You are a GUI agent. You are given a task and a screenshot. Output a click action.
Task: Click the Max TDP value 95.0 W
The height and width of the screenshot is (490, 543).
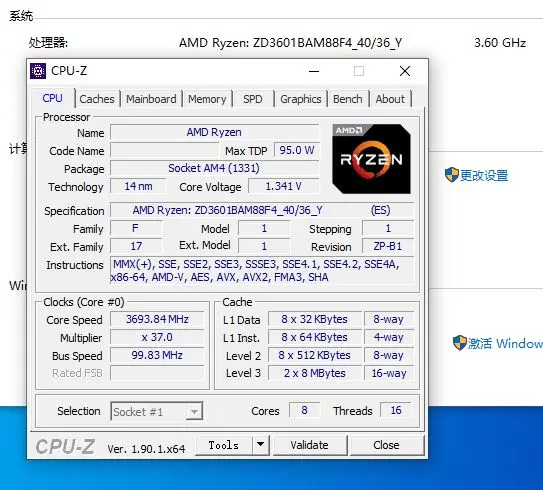297,150
